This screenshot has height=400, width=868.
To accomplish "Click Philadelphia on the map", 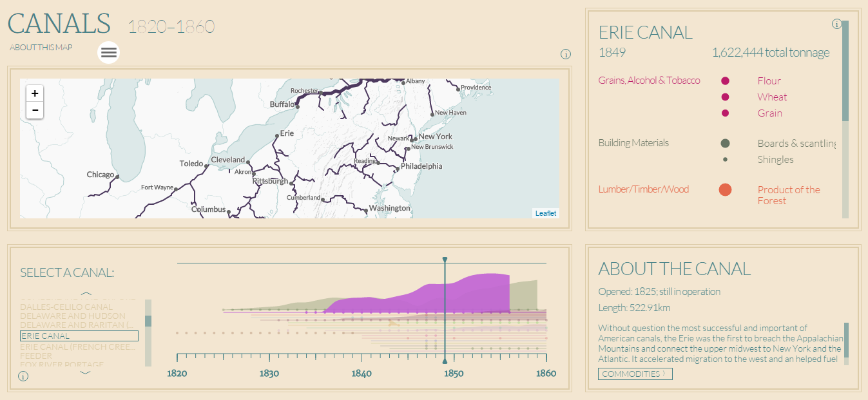I will point(420,166).
